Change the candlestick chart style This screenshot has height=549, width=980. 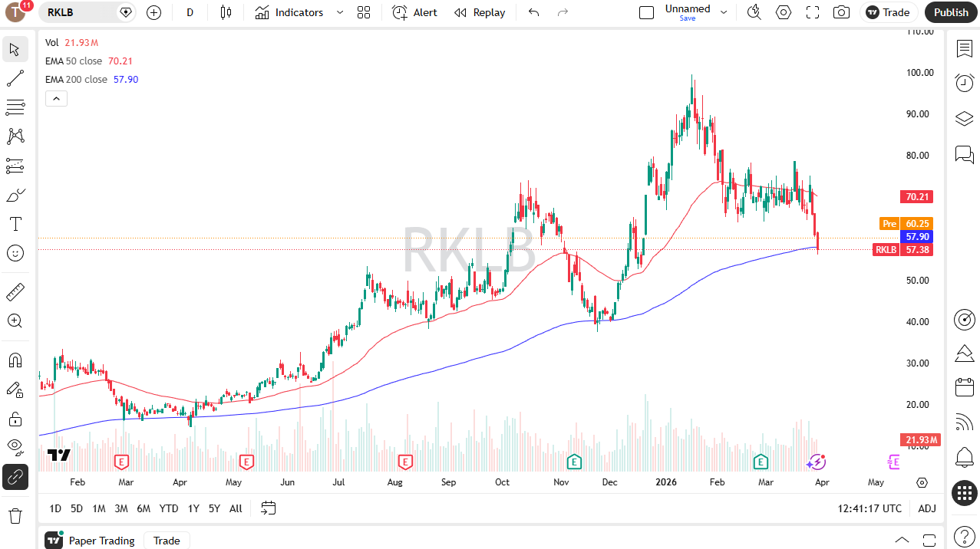pos(225,12)
